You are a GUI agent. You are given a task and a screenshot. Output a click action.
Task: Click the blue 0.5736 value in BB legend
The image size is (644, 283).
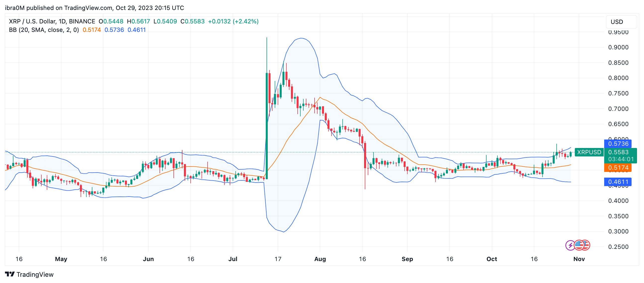114,30
